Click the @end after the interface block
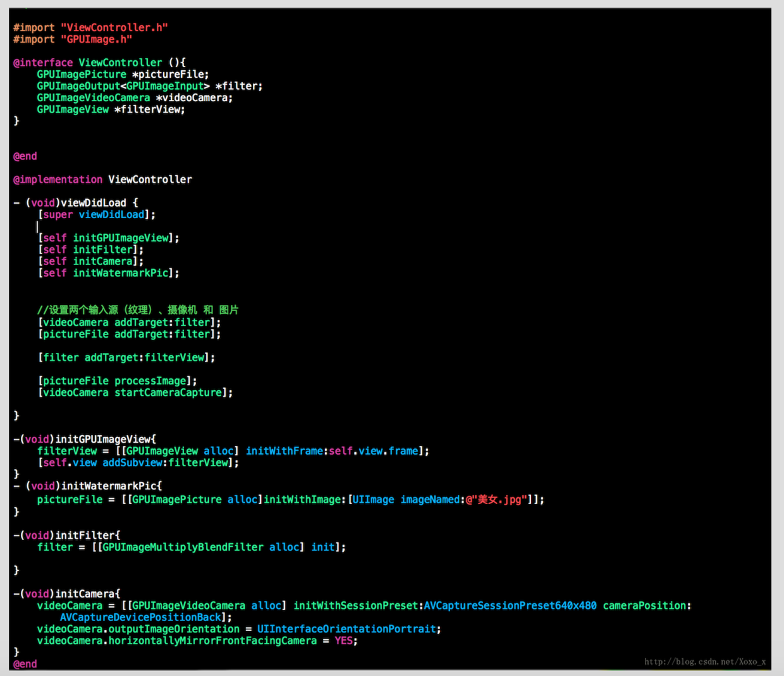This screenshot has width=784, height=676. click(x=25, y=156)
